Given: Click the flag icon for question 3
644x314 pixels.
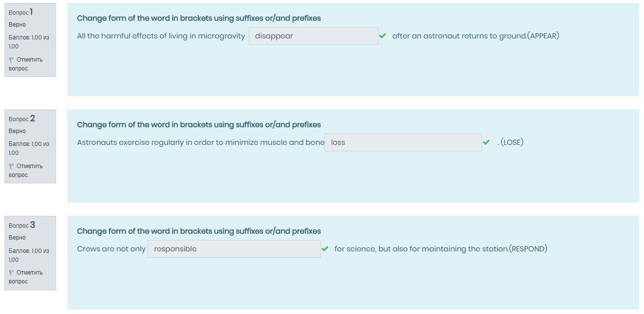Looking at the screenshot, I should tap(11, 273).
